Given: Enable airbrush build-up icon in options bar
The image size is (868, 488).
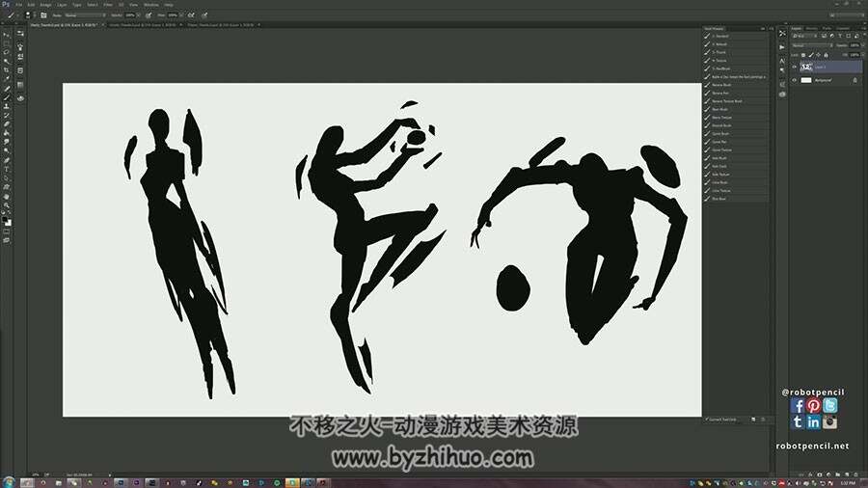Looking at the screenshot, I should pos(191,14).
